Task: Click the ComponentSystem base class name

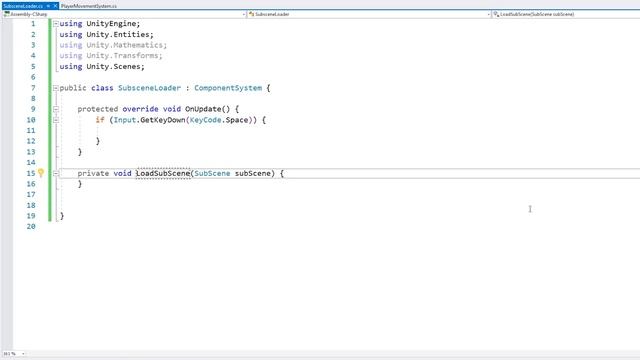Action: (228, 88)
